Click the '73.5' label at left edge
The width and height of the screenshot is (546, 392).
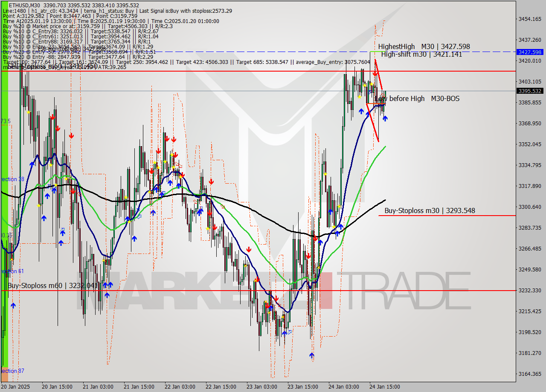[x=6, y=121]
